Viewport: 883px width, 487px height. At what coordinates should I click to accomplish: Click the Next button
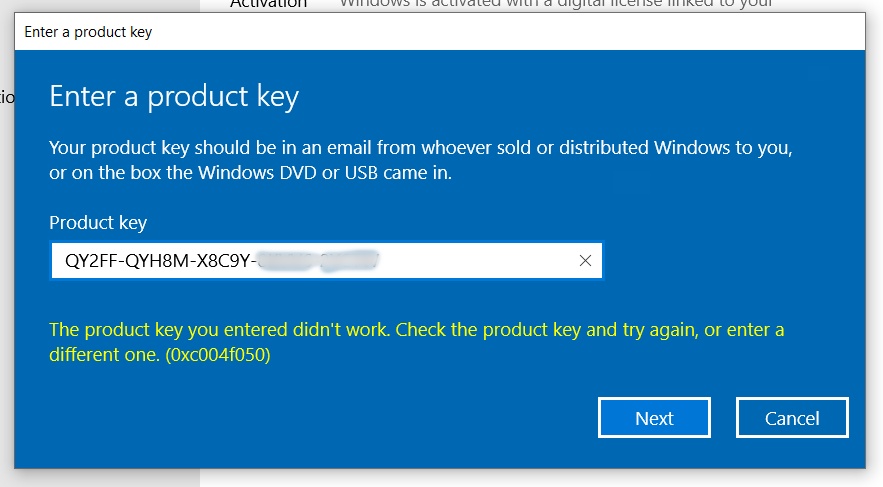coord(654,418)
